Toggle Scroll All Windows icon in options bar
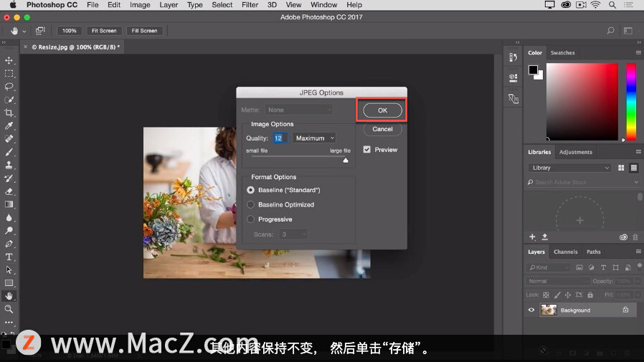Screen dimensions: 644x362 [40, 30]
